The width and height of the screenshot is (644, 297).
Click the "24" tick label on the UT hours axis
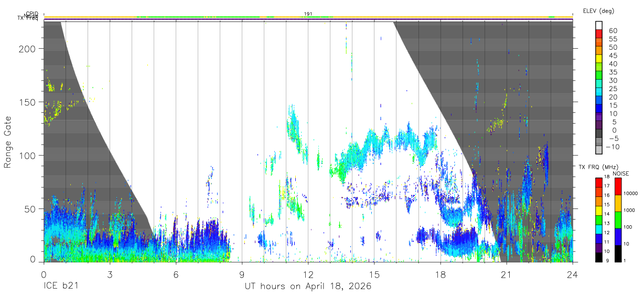tap(573, 274)
